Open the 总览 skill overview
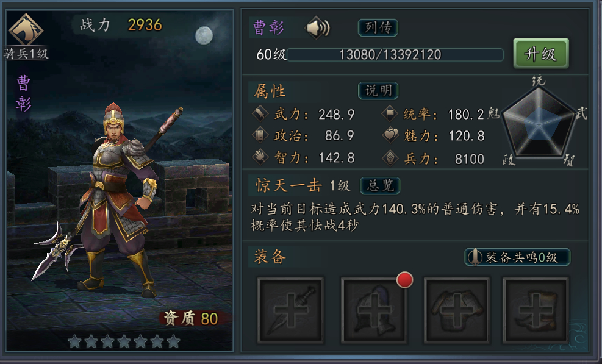This screenshot has width=602, height=364. click(380, 185)
